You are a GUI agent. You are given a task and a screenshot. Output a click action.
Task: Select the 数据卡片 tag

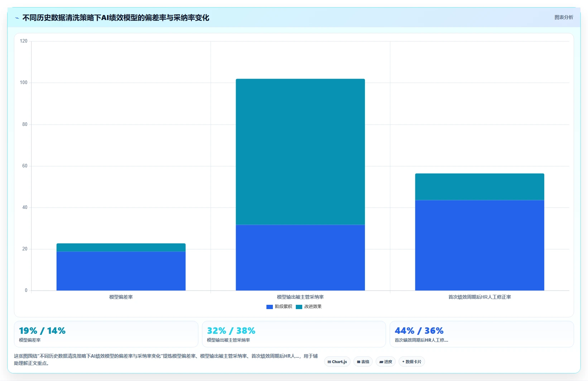point(412,362)
